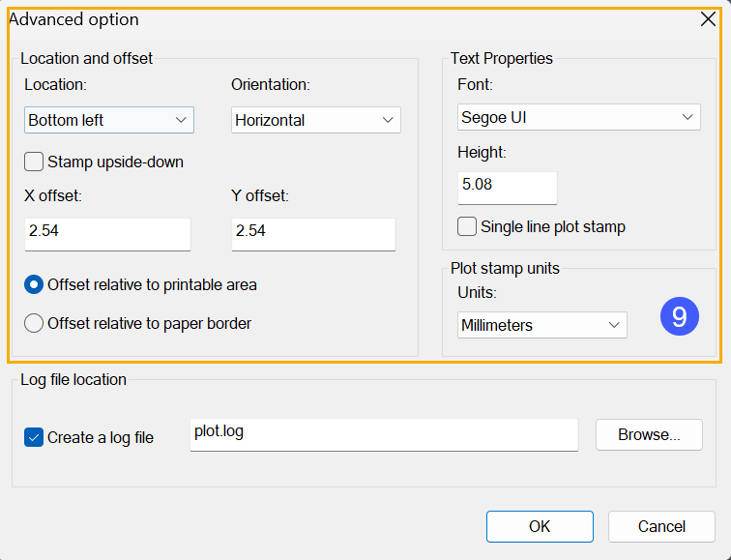Screen dimensions: 731x560
Task: Confirm with the OK button
Action: click(x=540, y=526)
